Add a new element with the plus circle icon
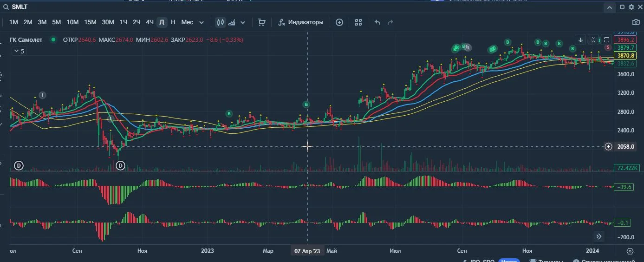 pyautogui.click(x=339, y=22)
